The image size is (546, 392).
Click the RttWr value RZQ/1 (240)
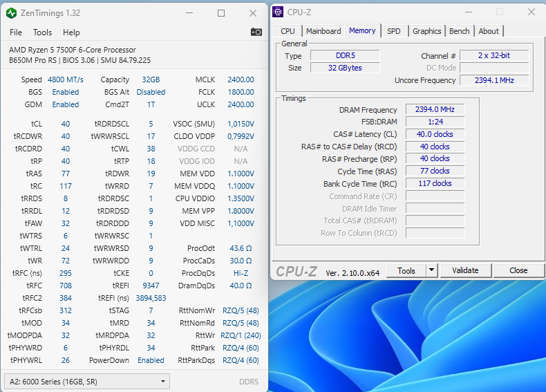[241, 335]
